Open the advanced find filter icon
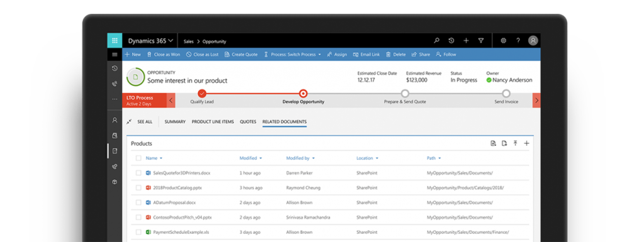644x242 pixels. pyautogui.click(x=481, y=41)
